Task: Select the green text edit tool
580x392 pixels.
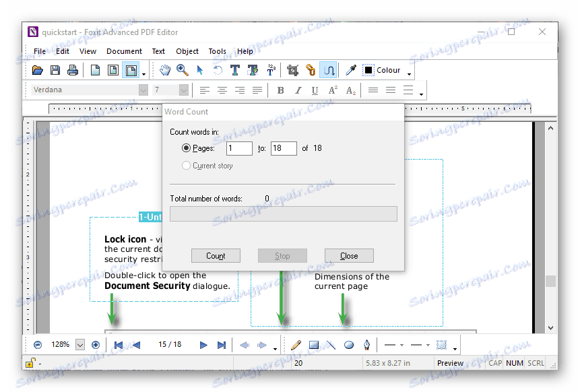Action: 253,70
